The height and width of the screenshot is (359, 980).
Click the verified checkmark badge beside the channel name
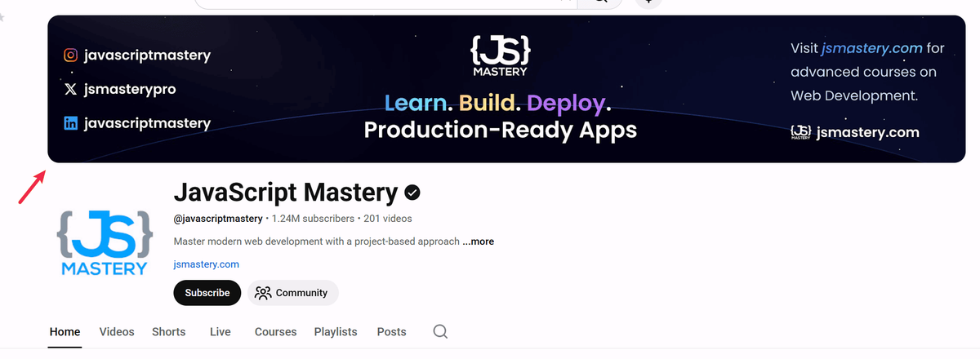click(412, 193)
